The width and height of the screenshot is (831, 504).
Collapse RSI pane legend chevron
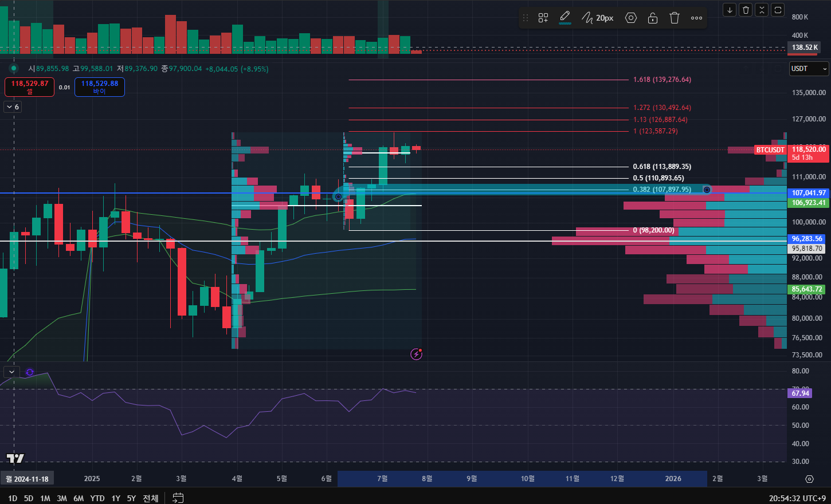[11, 372]
